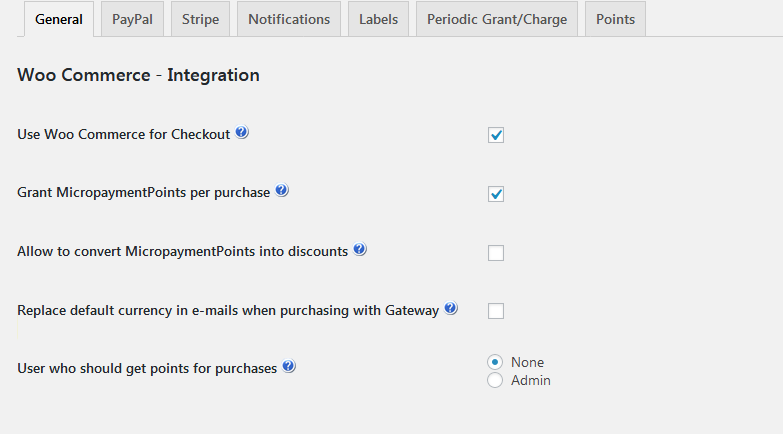This screenshot has width=783, height=434.
Task: Select the Admin radio option
Action: [x=494, y=380]
